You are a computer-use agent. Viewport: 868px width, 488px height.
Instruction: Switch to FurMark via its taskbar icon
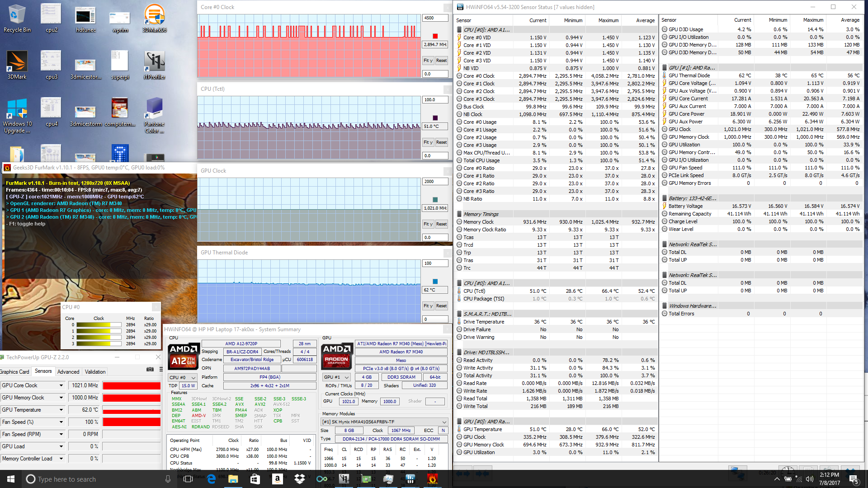433,479
